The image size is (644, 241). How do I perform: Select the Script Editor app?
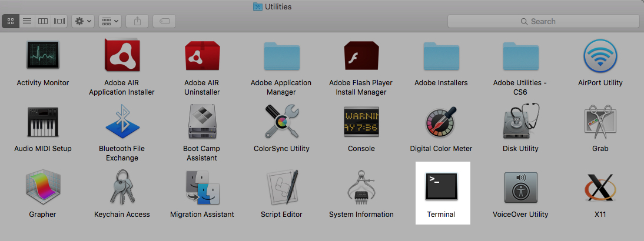281,189
